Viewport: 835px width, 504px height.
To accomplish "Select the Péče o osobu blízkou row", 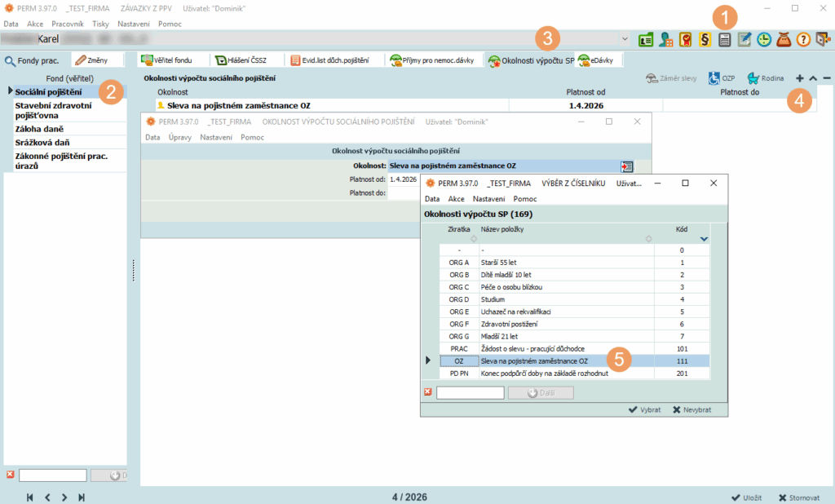I will pyautogui.click(x=575, y=287).
